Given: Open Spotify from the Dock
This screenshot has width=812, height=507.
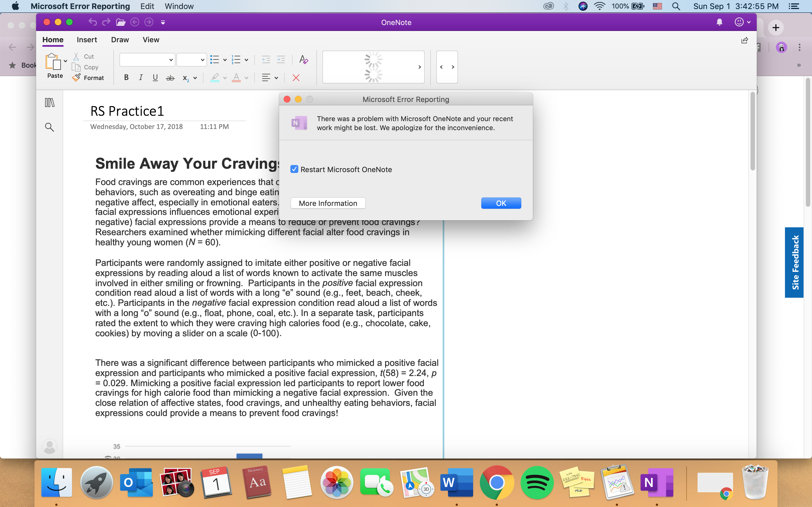Looking at the screenshot, I should click(x=537, y=482).
